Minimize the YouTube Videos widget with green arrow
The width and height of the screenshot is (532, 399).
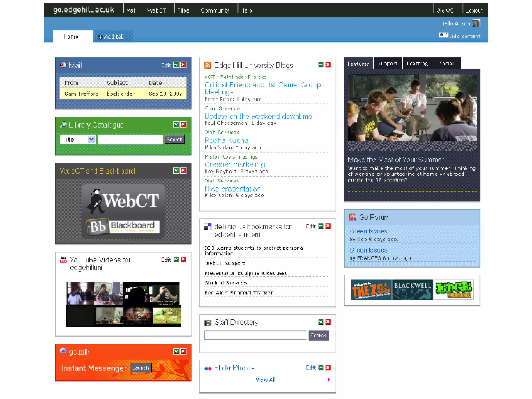[176, 259]
